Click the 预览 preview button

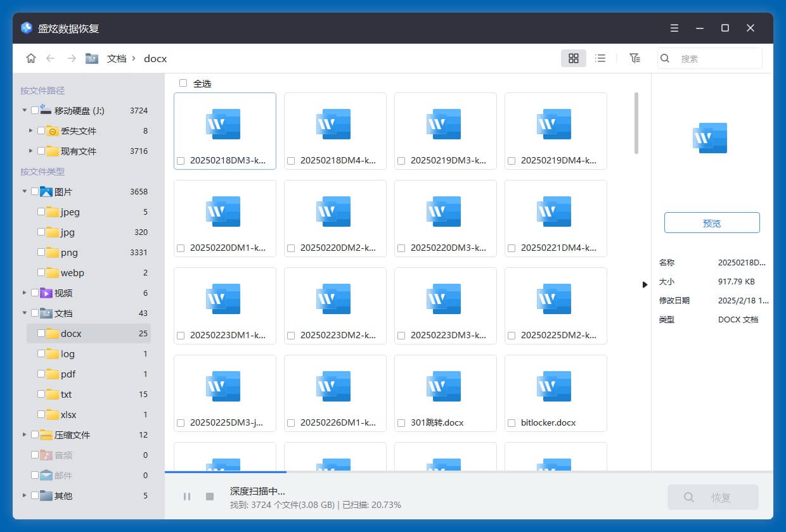point(712,222)
